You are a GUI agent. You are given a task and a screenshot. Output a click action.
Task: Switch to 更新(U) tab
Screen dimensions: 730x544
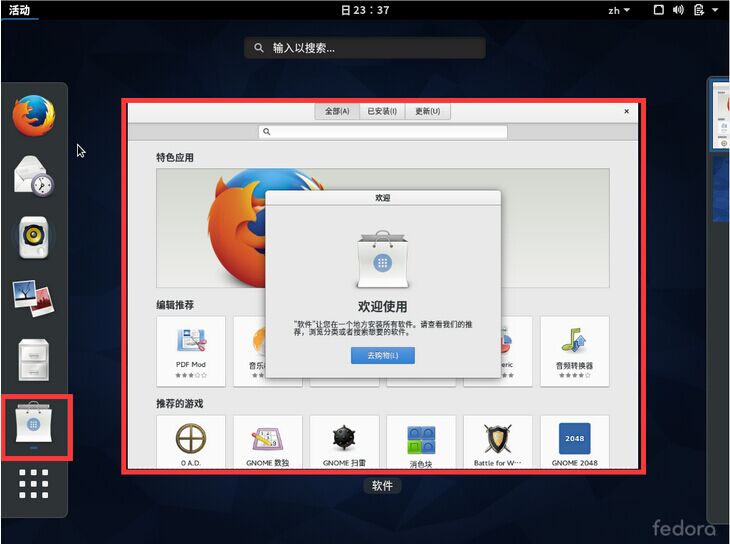point(427,111)
